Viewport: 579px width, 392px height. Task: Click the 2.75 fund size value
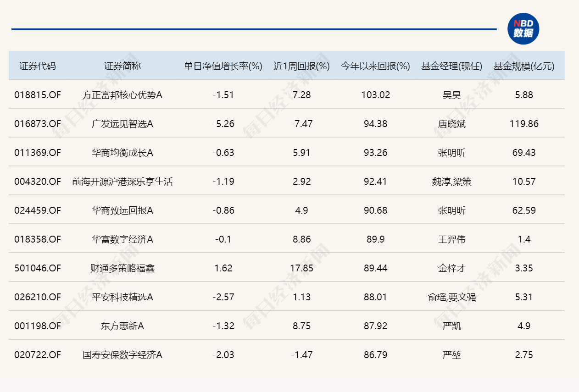[x=524, y=355]
